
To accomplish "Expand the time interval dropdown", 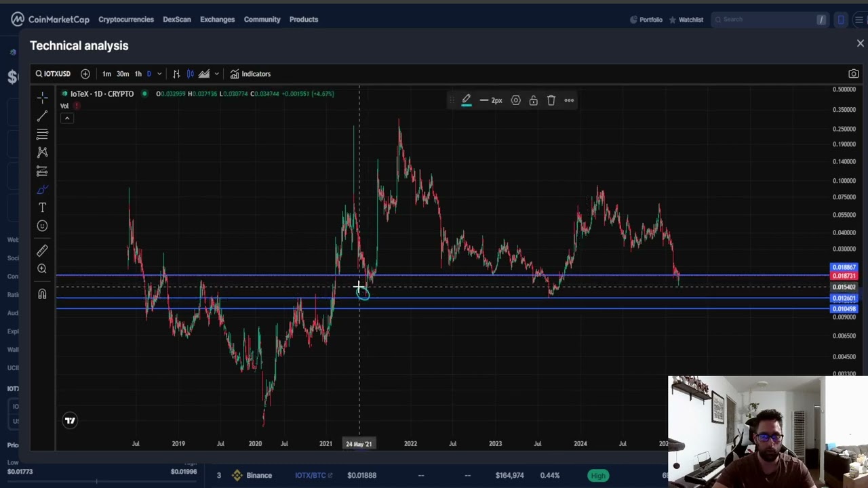I will coord(159,74).
